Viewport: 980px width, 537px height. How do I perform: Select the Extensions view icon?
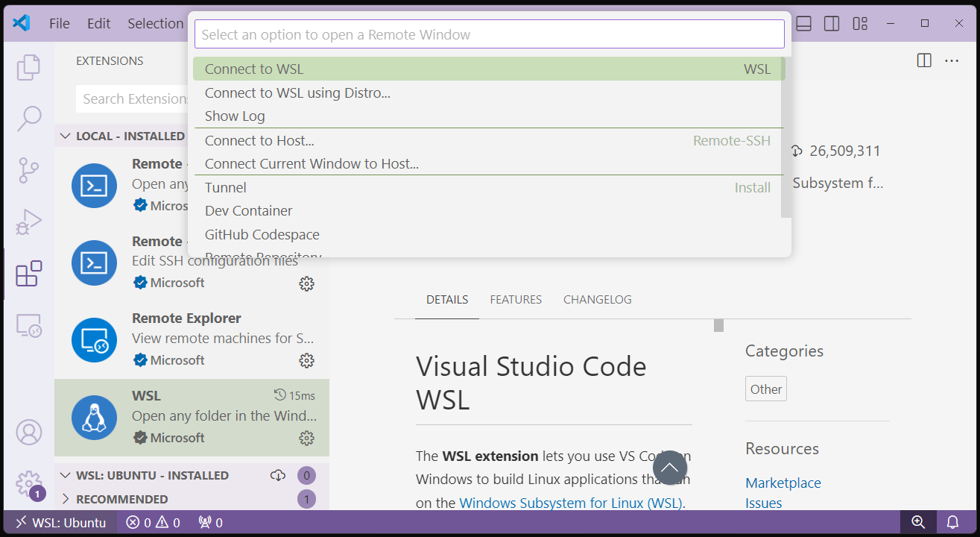tap(28, 274)
